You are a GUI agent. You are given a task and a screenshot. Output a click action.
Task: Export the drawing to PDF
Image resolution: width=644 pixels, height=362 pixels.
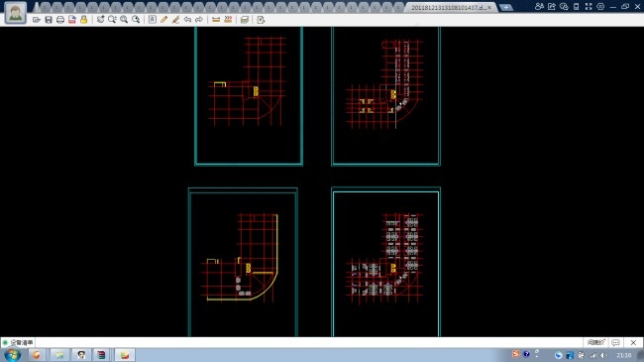[x=72, y=20]
